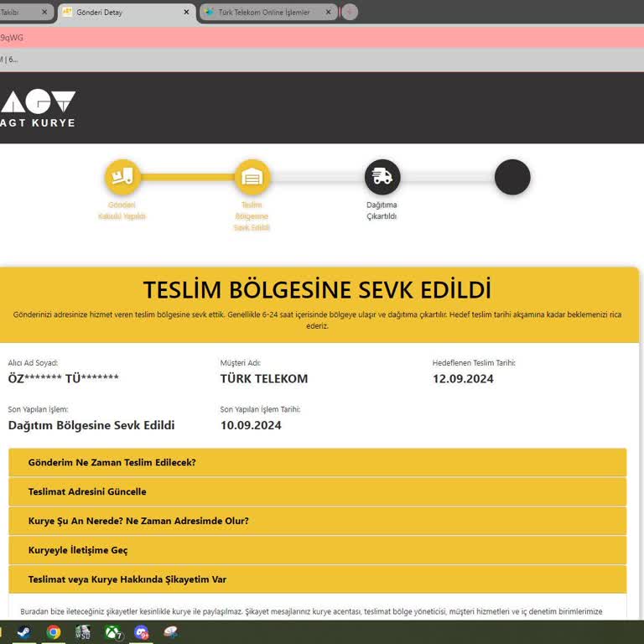This screenshot has width=644, height=644.
Task: Close the Takibi tab
Action: point(44,13)
